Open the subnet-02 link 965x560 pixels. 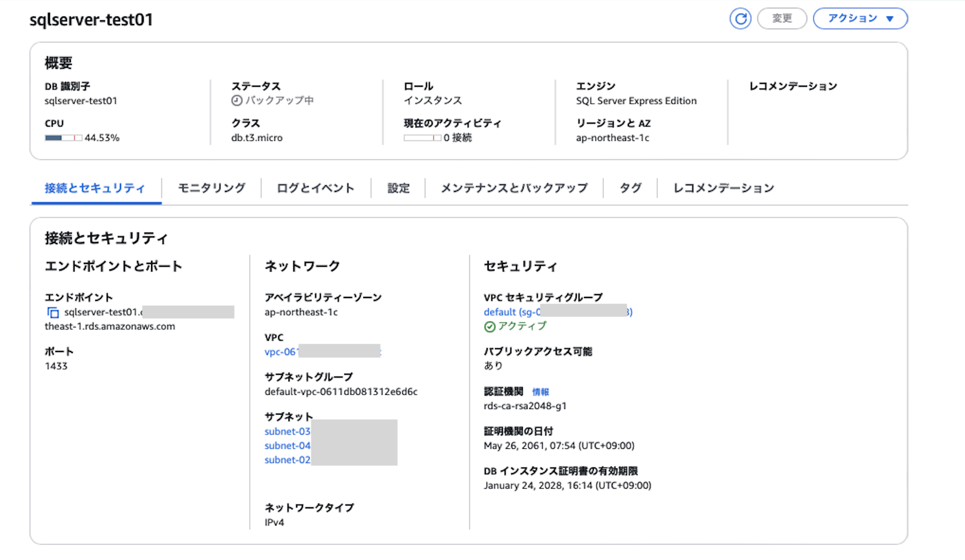click(288, 460)
